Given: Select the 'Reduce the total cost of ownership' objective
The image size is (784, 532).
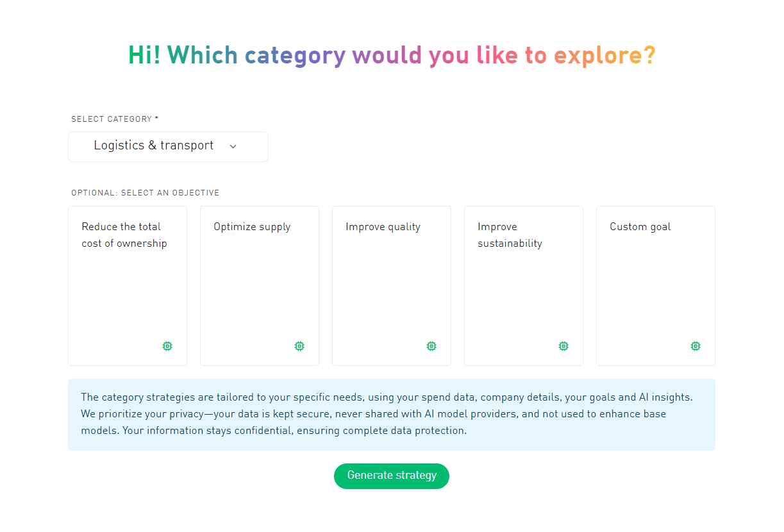Looking at the screenshot, I should [128, 285].
